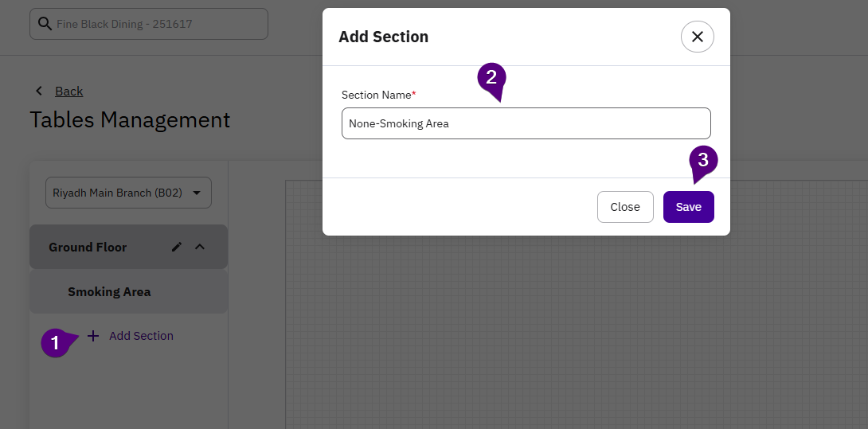
Task: Click the left chevron beside Back
Action: (39, 91)
